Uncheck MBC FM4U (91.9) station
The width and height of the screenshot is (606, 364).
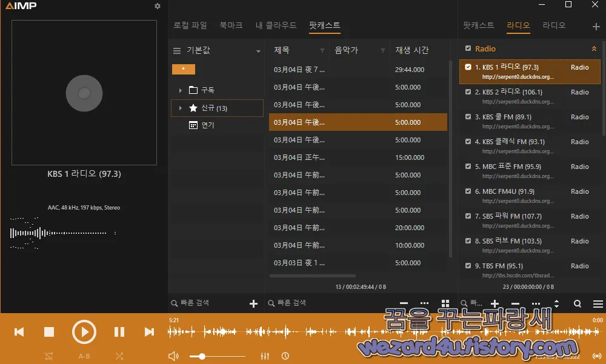(468, 191)
